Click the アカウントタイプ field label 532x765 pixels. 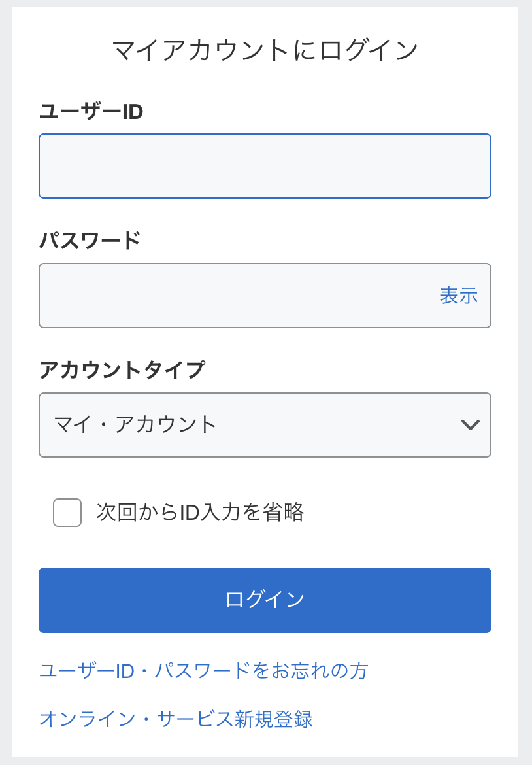click(122, 370)
